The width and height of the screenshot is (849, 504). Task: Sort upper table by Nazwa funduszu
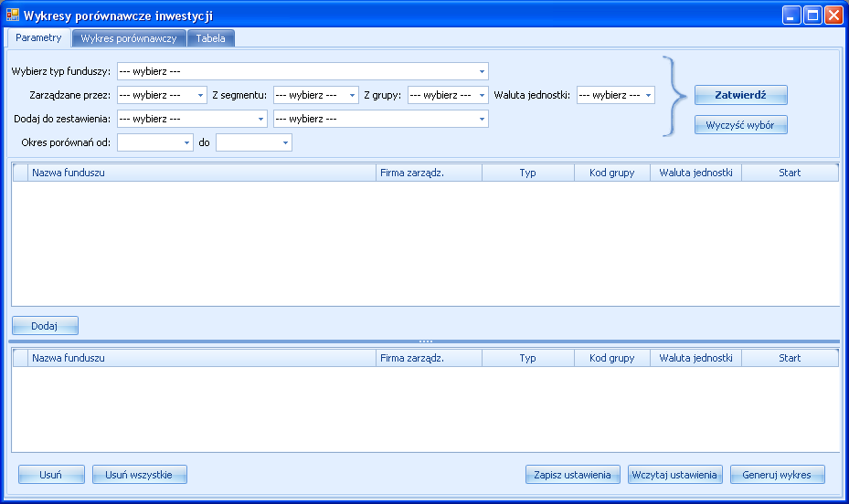pyautogui.click(x=201, y=173)
